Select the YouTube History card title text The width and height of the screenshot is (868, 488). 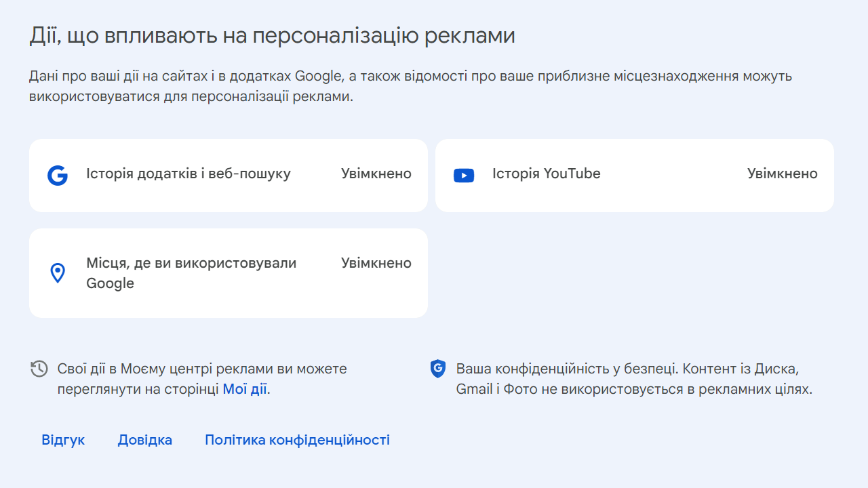pyautogui.click(x=546, y=174)
